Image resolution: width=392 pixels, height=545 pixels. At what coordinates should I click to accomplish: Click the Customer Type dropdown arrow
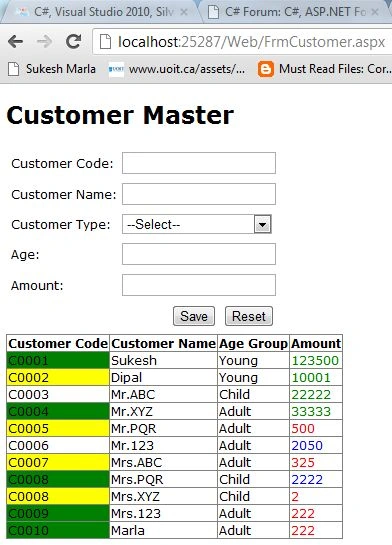coord(262,225)
